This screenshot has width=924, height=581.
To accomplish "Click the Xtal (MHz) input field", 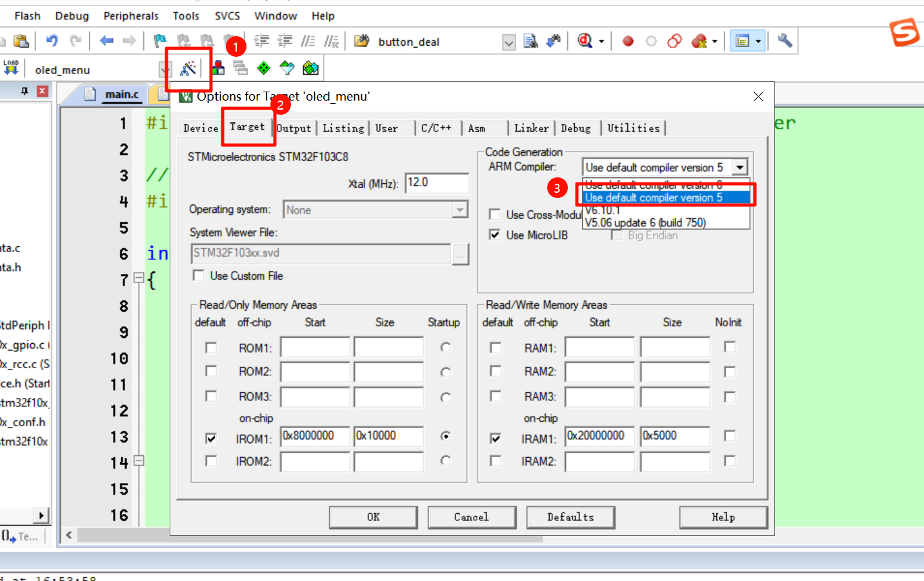I will click(x=437, y=182).
